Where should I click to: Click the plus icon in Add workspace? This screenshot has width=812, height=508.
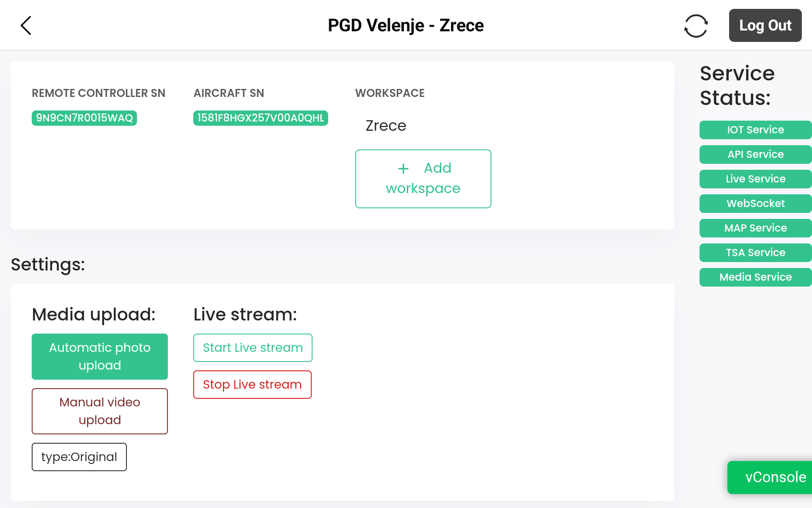coord(403,169)
